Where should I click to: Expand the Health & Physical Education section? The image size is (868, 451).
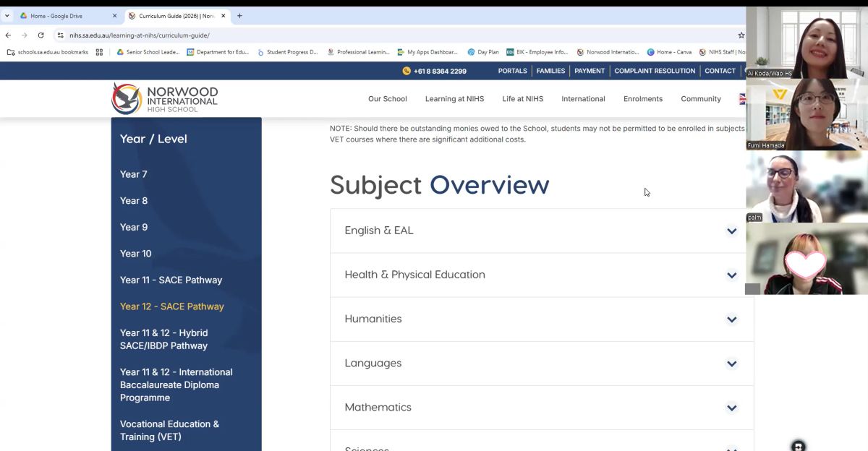pos(731,275)
